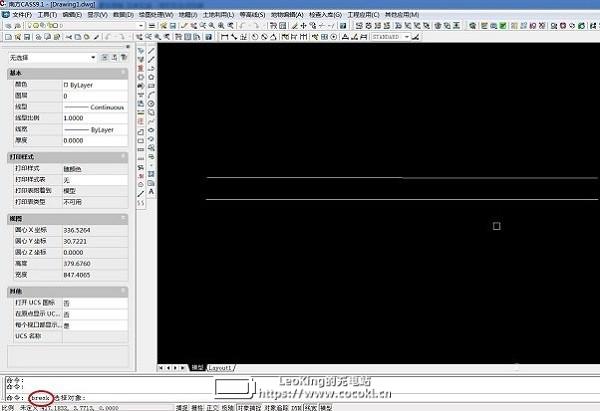The image size is (600, 411).
Task: Open the 其他应用(M) menu
Action: (x=402, y=15)
